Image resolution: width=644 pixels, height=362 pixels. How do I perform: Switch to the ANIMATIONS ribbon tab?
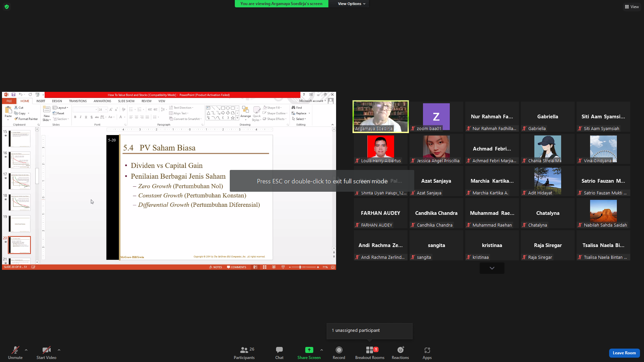tap(102, 101)
